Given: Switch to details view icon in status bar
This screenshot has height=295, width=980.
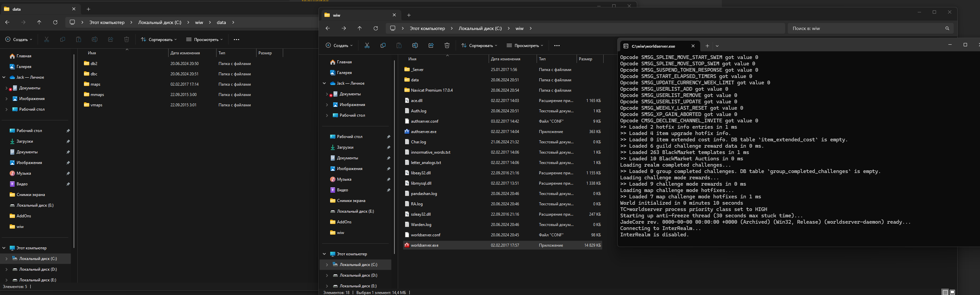Looking at the screenshot, I should 945,292.
